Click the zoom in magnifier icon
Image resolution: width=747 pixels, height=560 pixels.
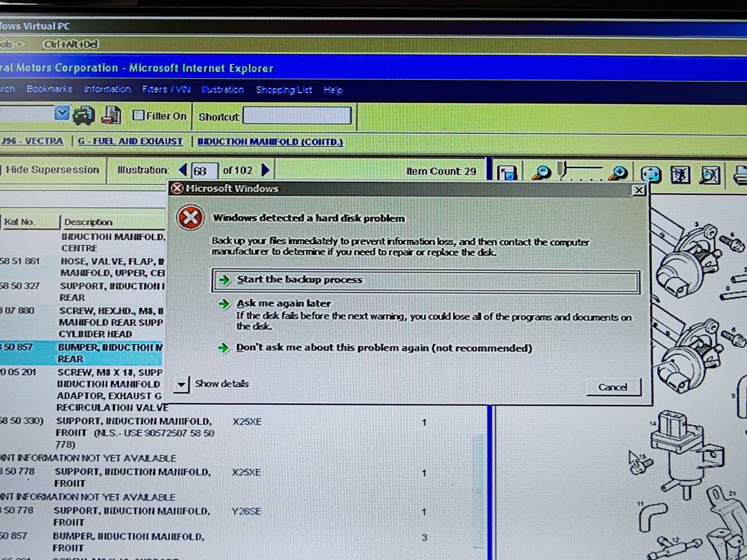tap(618, 174)
